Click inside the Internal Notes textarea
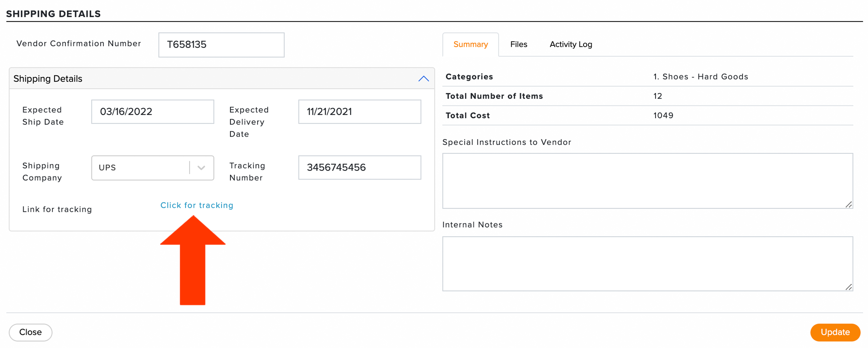 coord(647,264)
